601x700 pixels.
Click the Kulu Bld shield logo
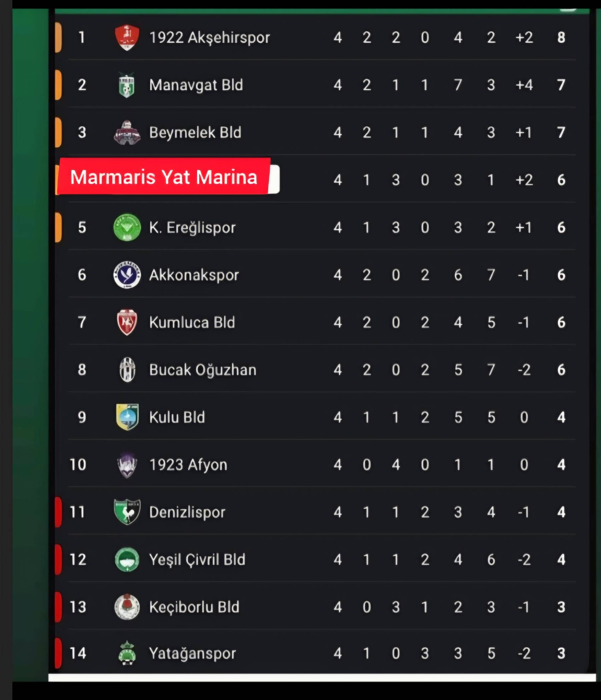(x=127, y=417)
